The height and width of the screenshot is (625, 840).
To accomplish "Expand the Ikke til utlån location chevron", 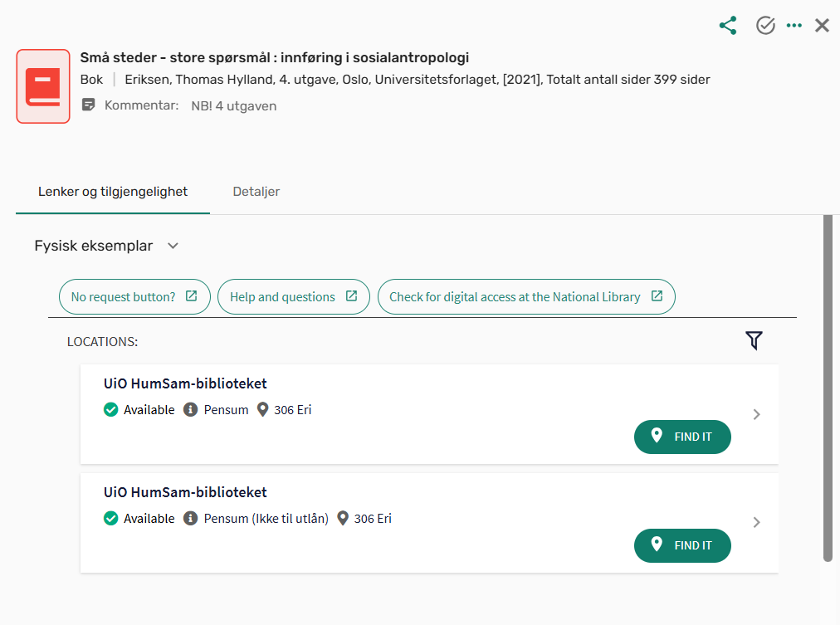I will click(x=756, y=522).
